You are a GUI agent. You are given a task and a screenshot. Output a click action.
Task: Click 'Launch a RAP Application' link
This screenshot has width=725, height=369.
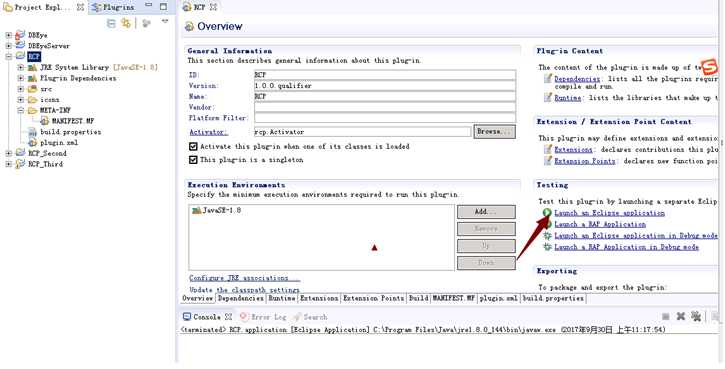pos(600,224)
